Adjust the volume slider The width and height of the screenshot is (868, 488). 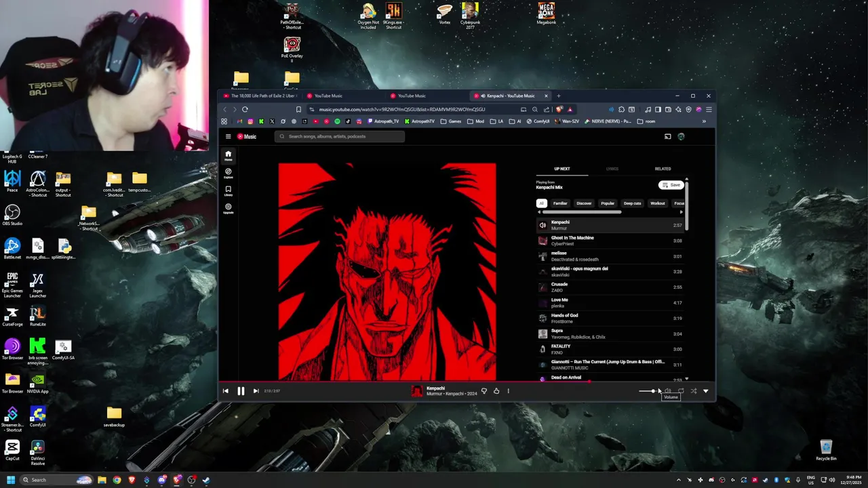pos(648,391)
